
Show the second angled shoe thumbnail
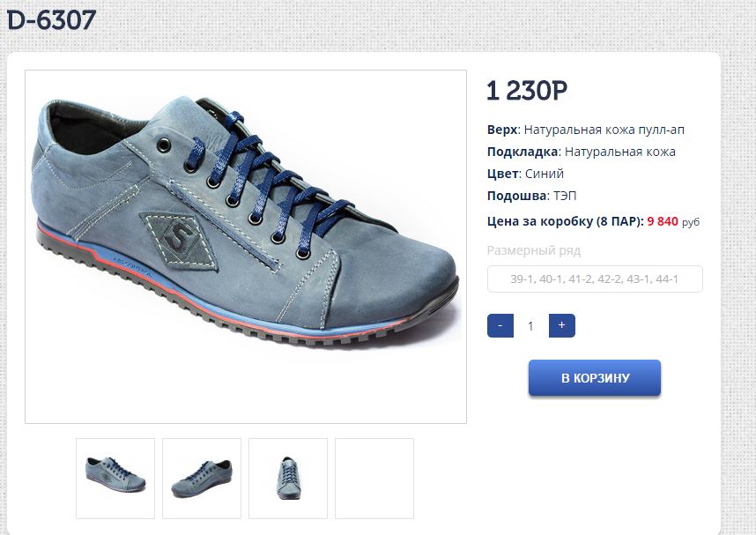click(x=202, y=478)
